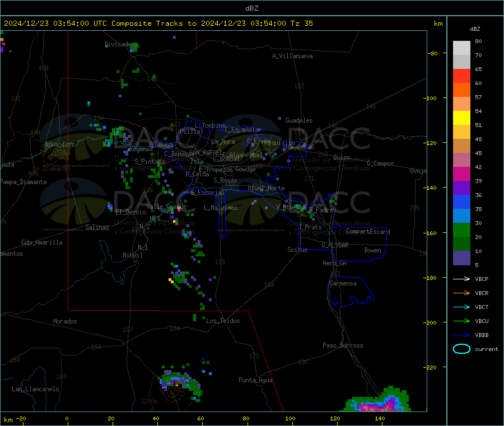
Task: Click the cyan 'current' ellipse legend icon
Action: point(461,349)
